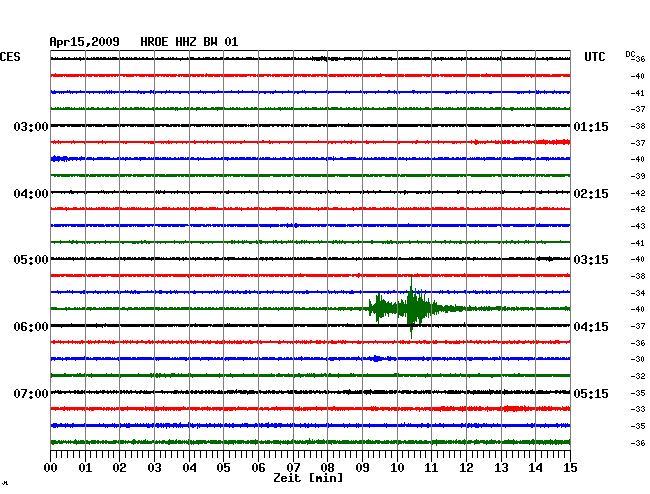Click the 09 minute axis label
This screenshot has width=650, height=494.
point(362,468)
